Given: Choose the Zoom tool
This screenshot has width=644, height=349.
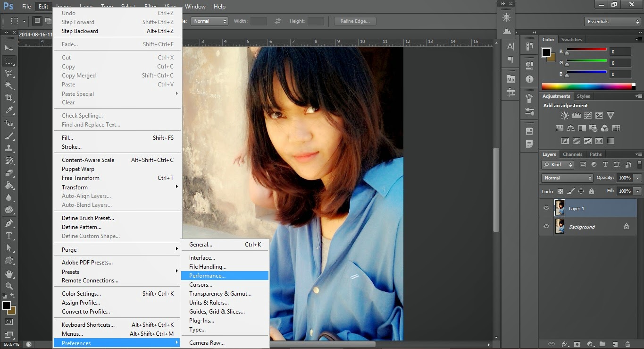Looking at the screenshot, I should 9,286.
